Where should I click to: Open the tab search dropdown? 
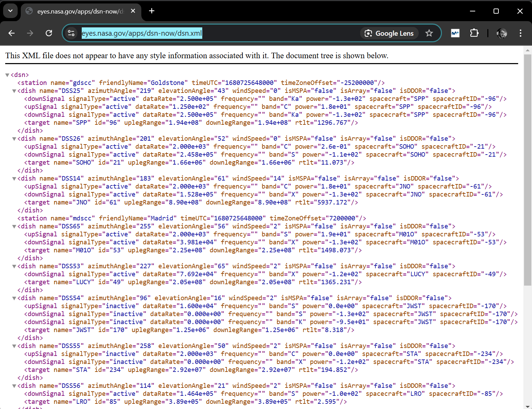coord(10,11)
